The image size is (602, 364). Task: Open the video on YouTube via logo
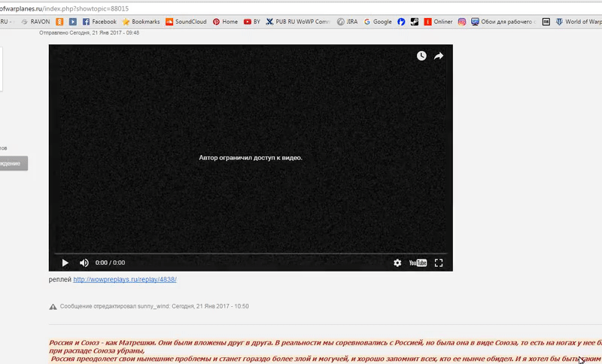click(418, 262)
